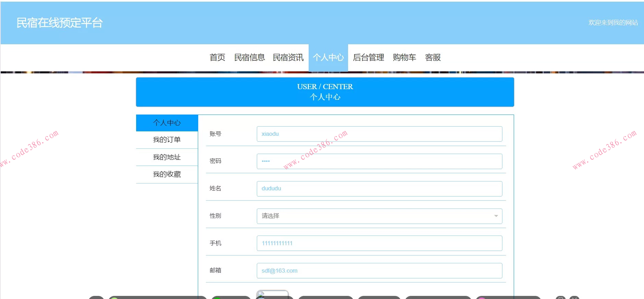Open 我的地址 in the sidebar
The height and width of the screenshot is (299, 644).
pos(167,157)
